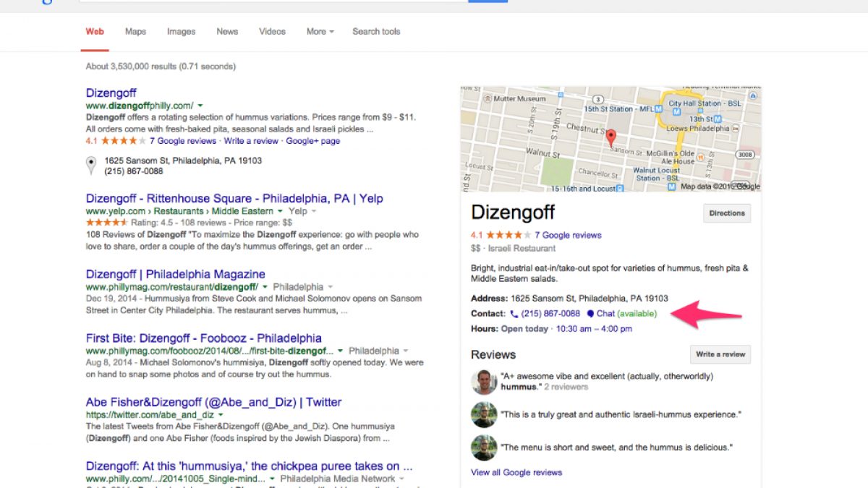
Task: Click the Write a review button
Action: pos(720,354)
